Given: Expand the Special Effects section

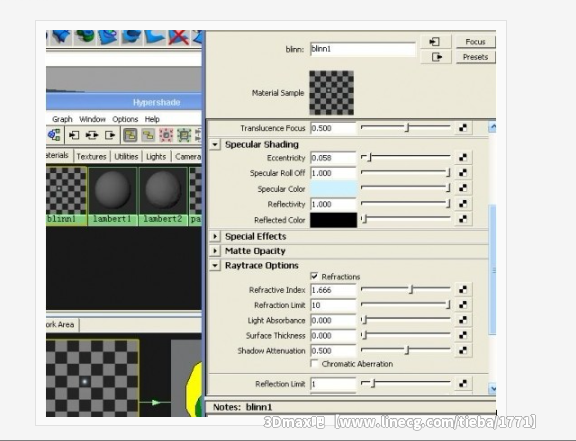Looking at the screenshot, I should [x=215, y=236].
